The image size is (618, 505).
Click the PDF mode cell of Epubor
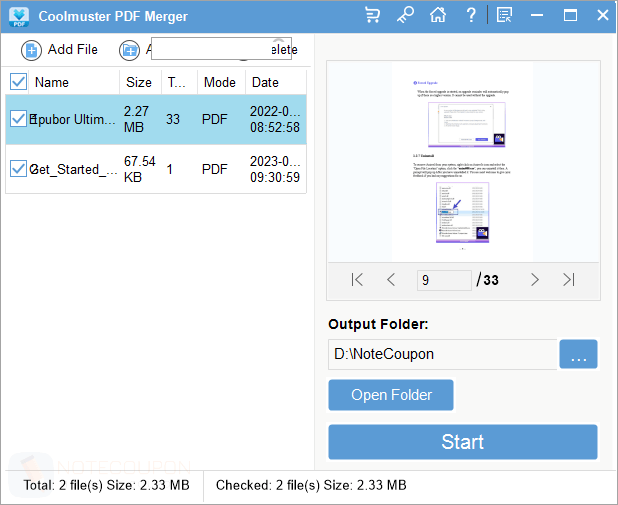tap(214, 119)
